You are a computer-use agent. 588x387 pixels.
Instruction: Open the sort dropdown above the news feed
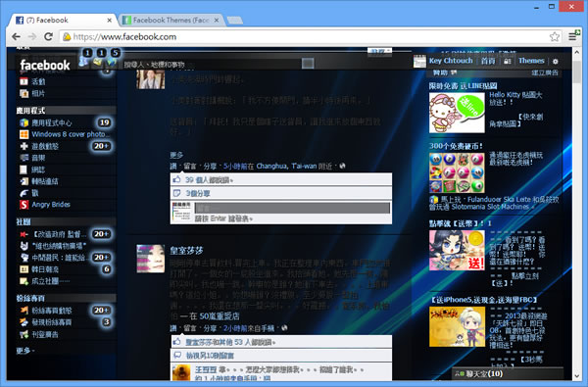[379, 51]
